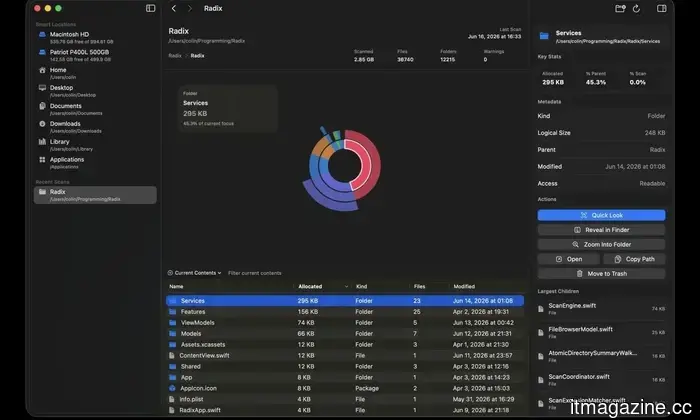Click the Quick Look button

[x=601, y=215]
